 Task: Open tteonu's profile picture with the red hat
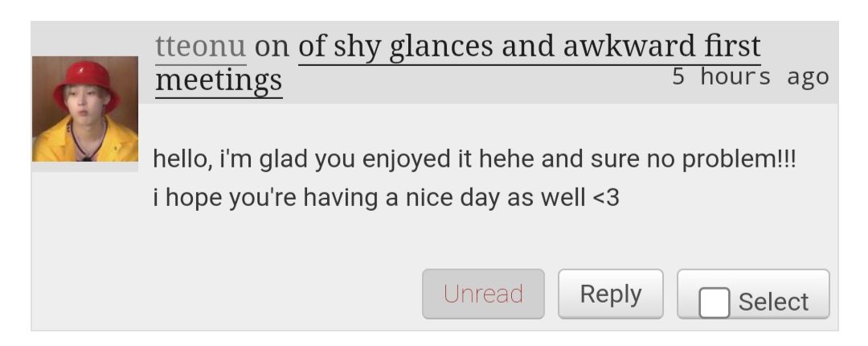(84, 109)
